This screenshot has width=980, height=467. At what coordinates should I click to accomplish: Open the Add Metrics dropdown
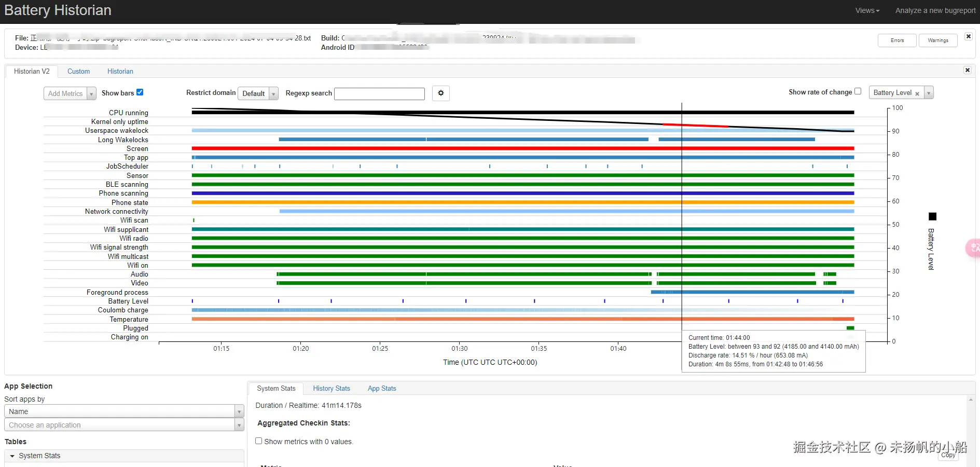(x=70, y=93)
